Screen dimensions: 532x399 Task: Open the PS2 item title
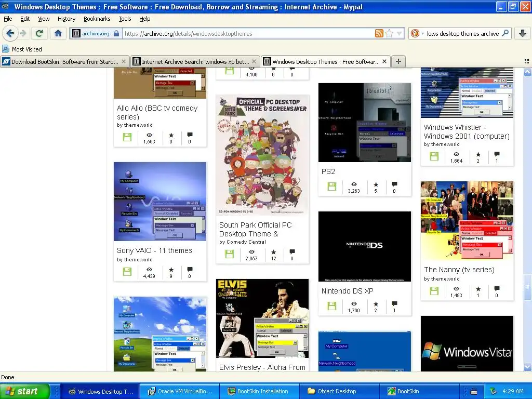[x=328, y=171]
